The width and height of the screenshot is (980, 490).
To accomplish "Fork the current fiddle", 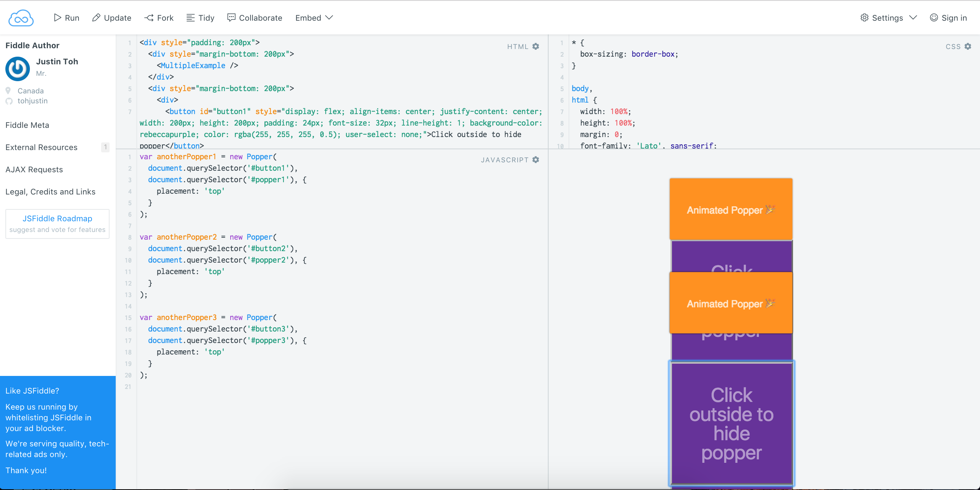I will click(x=159, y=18).
